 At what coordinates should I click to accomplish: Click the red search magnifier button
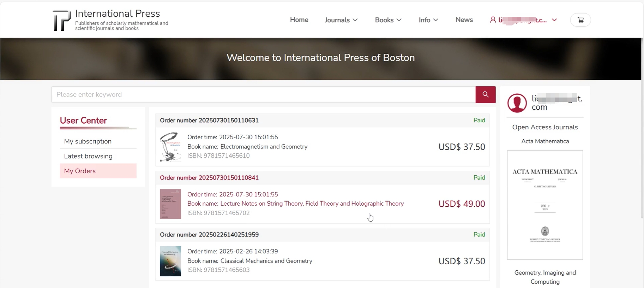click(486, 94)
